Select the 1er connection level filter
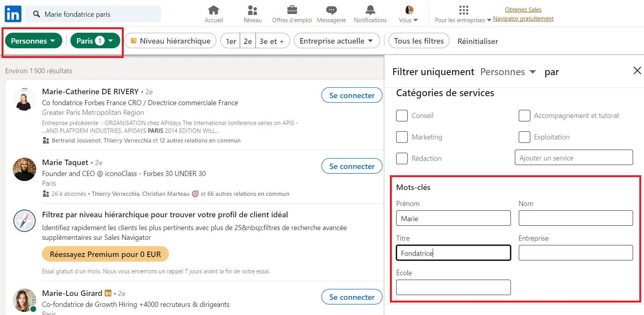This screenshot has width=644, height=315. pyautogui.click(x=231, y=41)
